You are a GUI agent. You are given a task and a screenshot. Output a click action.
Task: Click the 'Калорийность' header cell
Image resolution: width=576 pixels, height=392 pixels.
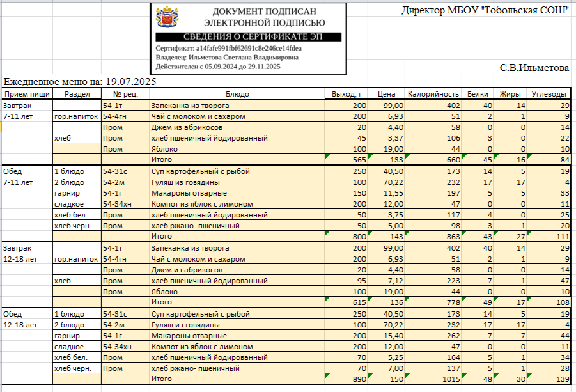433,94
